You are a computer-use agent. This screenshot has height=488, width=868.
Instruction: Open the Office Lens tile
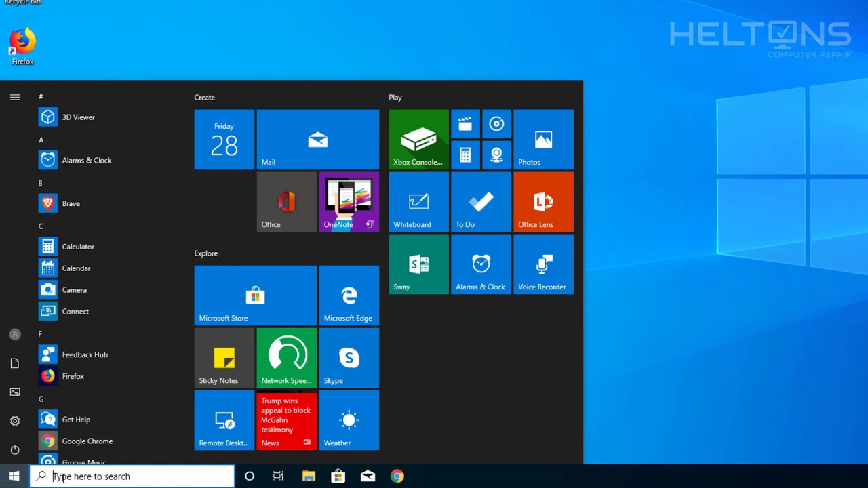click(543, 202)
